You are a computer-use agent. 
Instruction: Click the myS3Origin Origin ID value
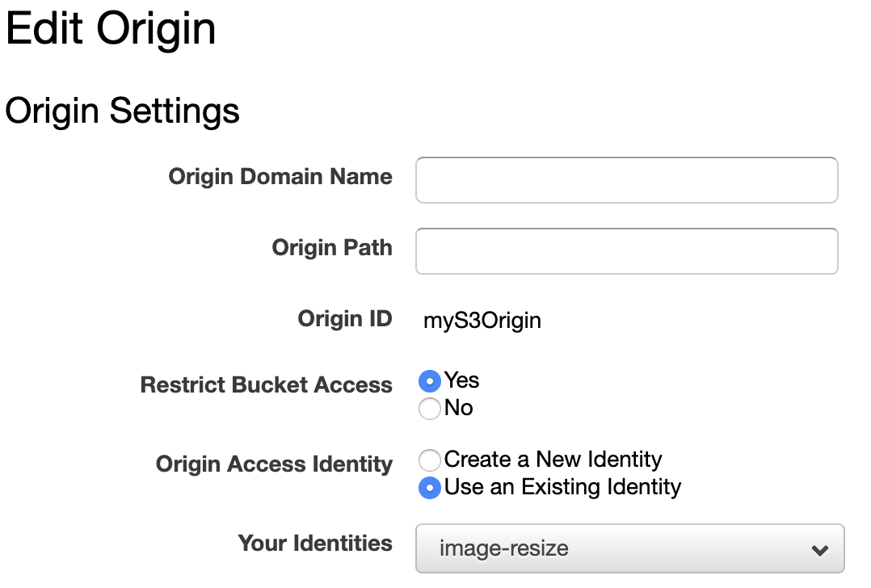[482, 321]
